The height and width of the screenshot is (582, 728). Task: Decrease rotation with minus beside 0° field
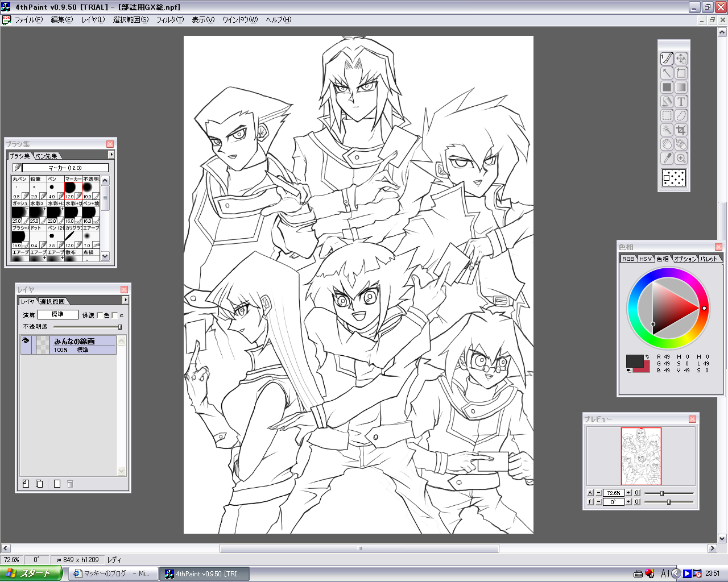click(598, 502)
